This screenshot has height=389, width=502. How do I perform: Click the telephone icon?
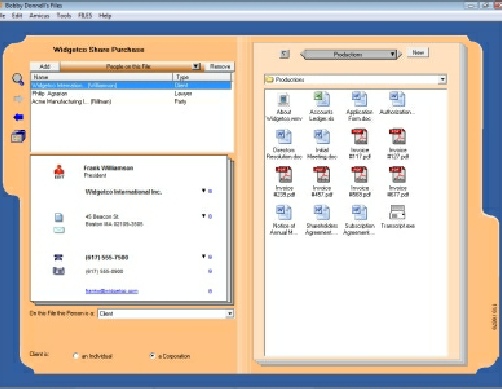tap(59, 257)
